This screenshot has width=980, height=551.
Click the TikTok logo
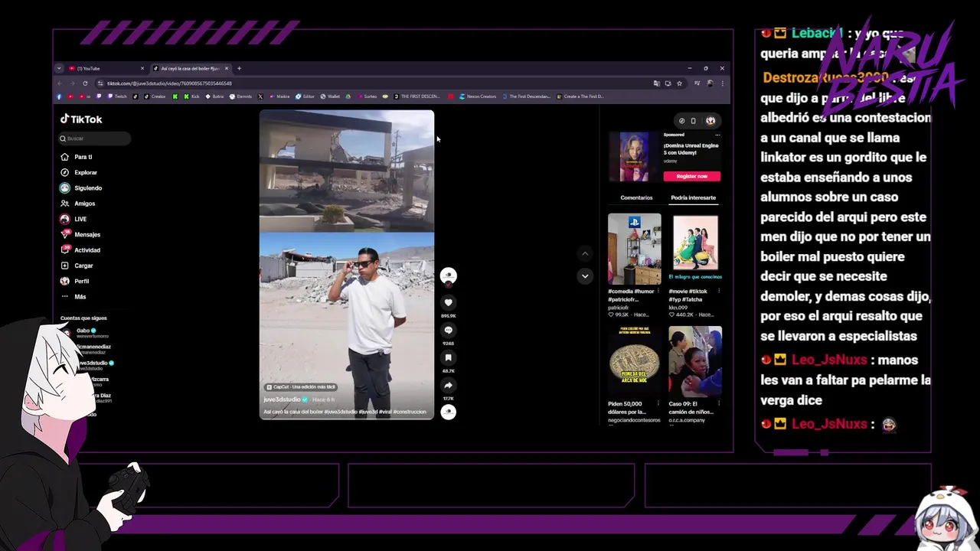81,119
